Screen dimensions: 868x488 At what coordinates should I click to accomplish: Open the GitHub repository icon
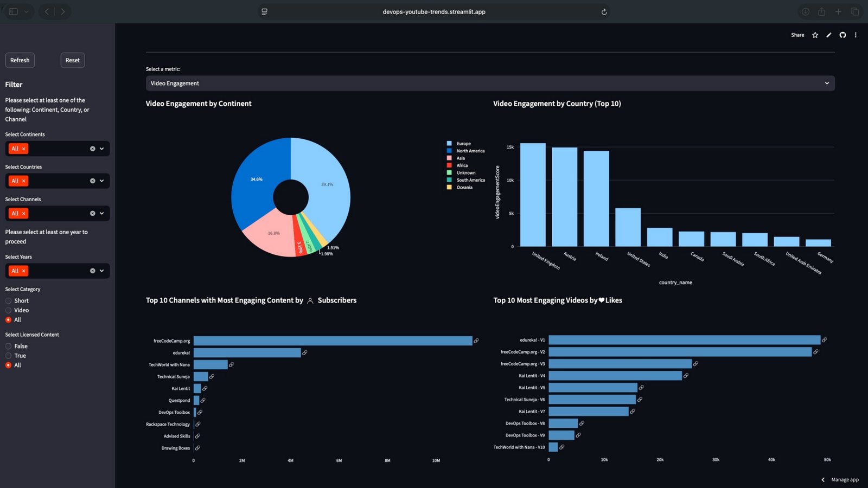(843, 35)
